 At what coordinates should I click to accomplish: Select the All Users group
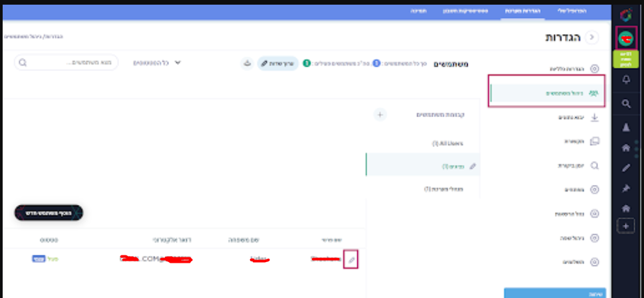coord(447,143)
